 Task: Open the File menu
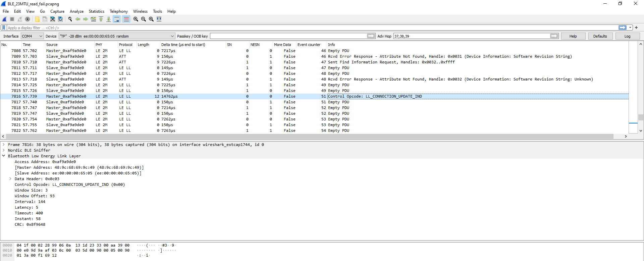[6, 11]
